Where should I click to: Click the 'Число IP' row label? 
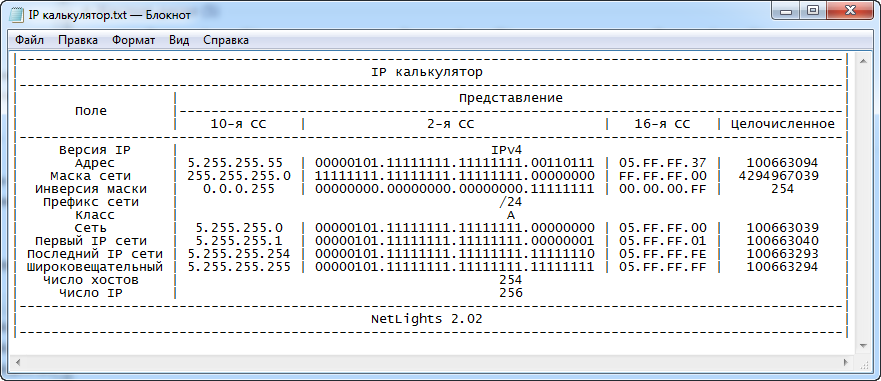(91, 292)
